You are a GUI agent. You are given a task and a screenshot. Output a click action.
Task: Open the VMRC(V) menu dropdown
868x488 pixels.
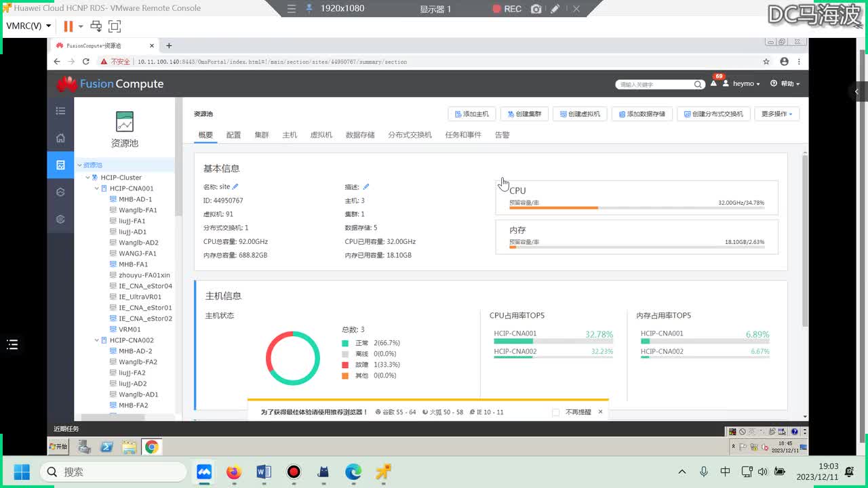click(28, 26)
